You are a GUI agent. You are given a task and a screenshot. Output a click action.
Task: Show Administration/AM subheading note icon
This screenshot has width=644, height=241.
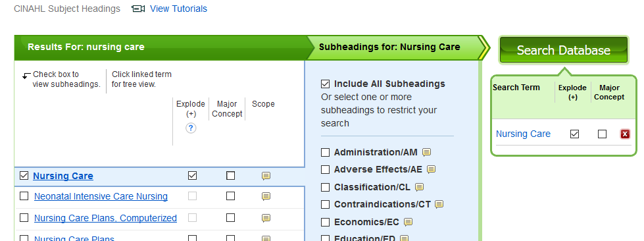tap(427, 152)
